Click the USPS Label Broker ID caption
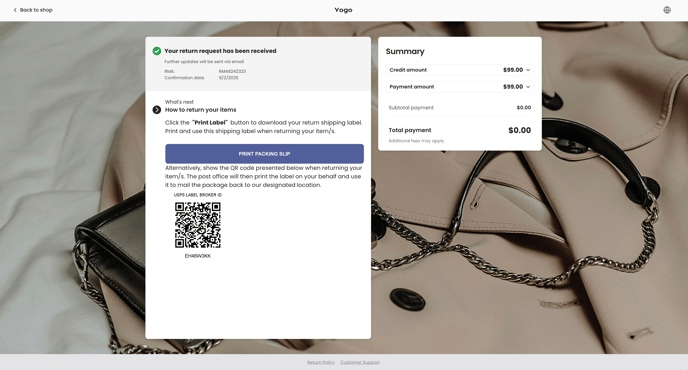688x370 pixels. [x=197, y=195]
